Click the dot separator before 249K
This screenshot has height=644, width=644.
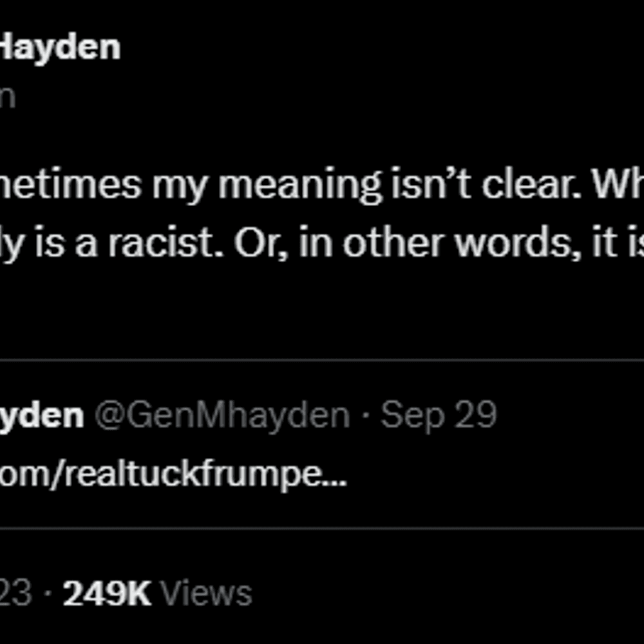coord(47,594)
